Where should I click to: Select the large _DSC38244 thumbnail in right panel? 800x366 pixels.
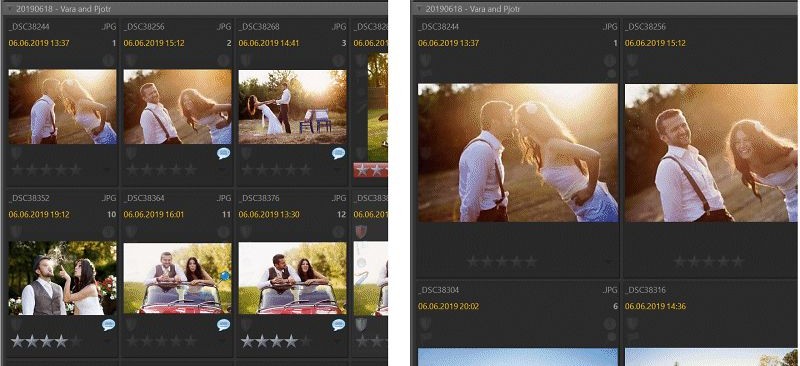coord(518,153)
